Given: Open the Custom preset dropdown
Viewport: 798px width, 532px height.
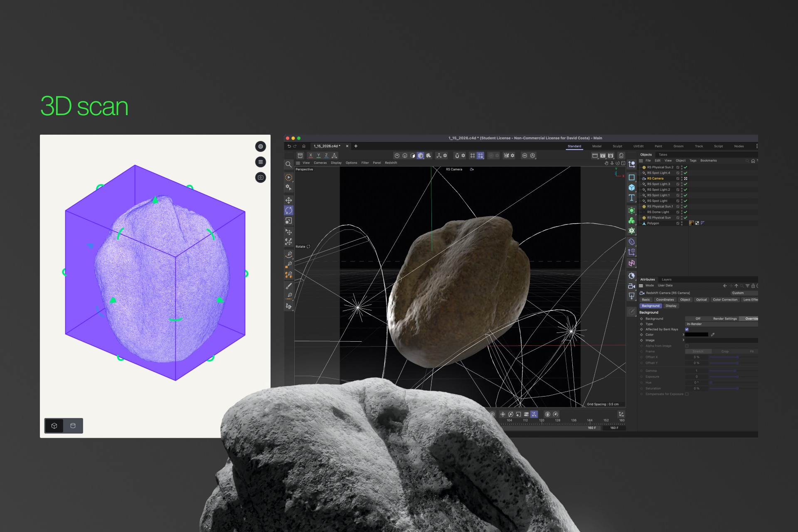Looking at the screenshot, I should coord(744,293).
